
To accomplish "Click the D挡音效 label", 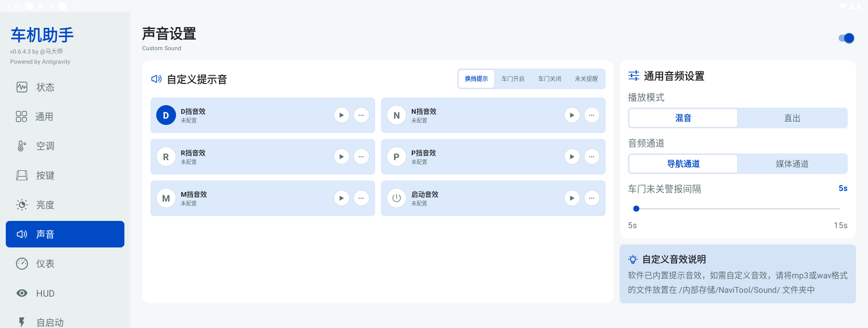I will point(193,111).
